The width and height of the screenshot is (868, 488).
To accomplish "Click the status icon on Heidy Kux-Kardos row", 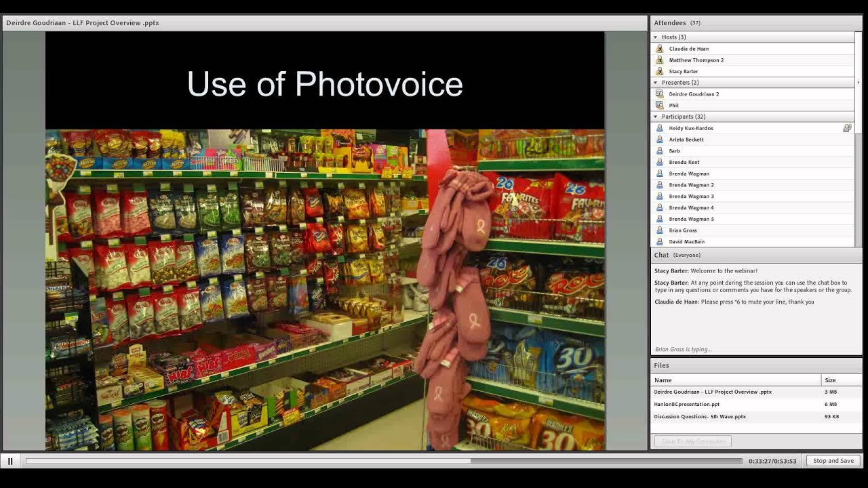I will pos(847,128).
